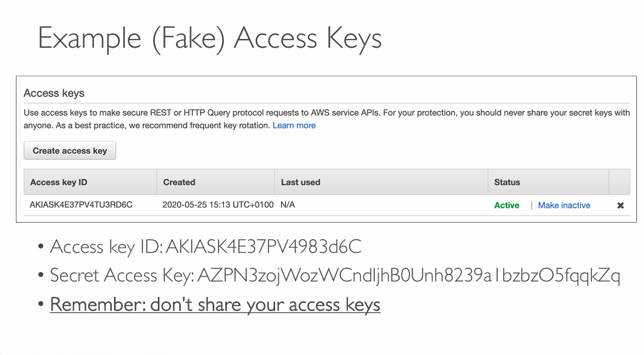Image resolution: width=644 pixels, height=355 pixels.
Task: Click the Last used column header
Action: tap(300, 182)
